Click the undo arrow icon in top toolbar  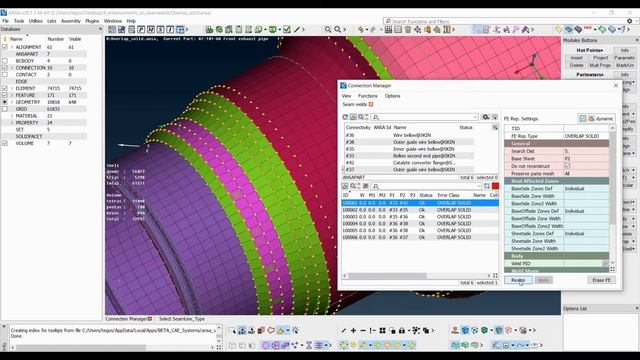[x=361, y=29]
